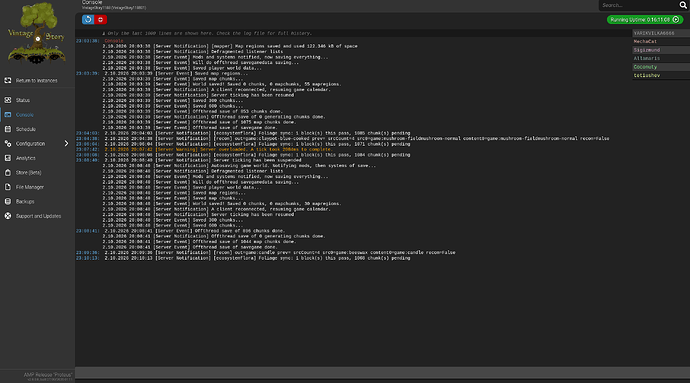Open the Backups page
This screenshot has height=383, width=690.
click(x=25, y=202)
